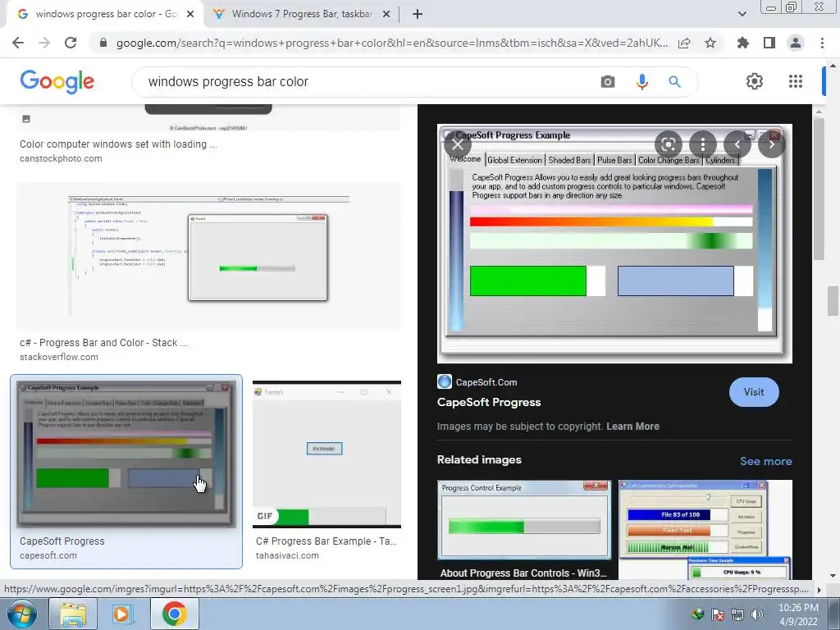
Task: Open Windows Start menu orb
Action: tap(22, 614)
